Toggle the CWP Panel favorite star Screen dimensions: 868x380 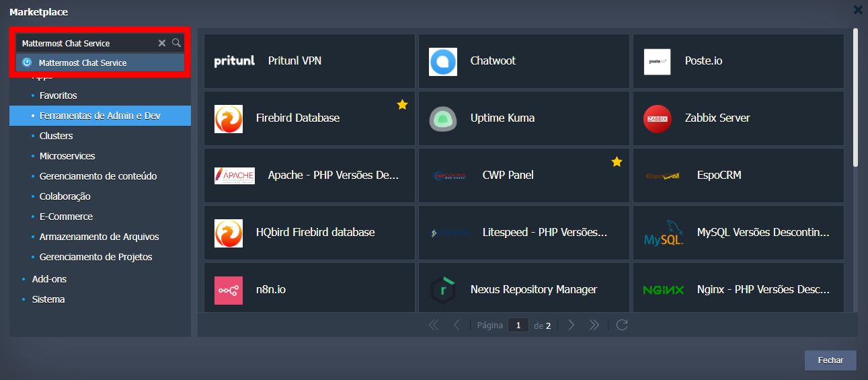(x=617, y=161)
